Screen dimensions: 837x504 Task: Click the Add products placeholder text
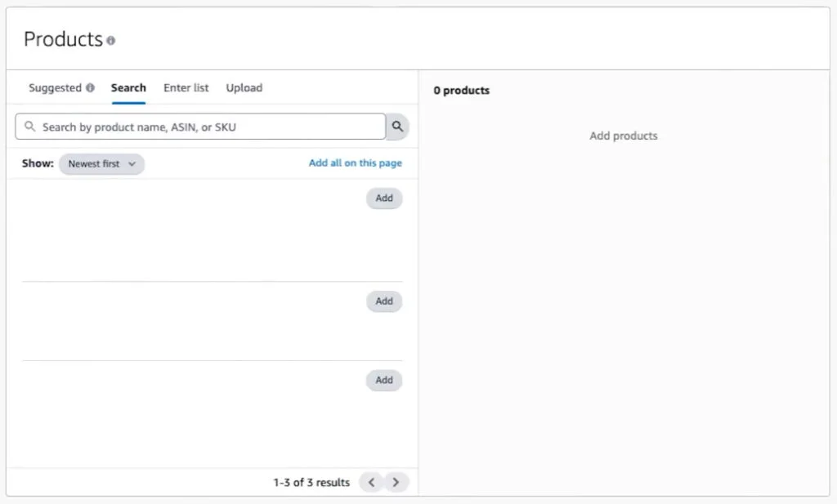tap(623, 136)
